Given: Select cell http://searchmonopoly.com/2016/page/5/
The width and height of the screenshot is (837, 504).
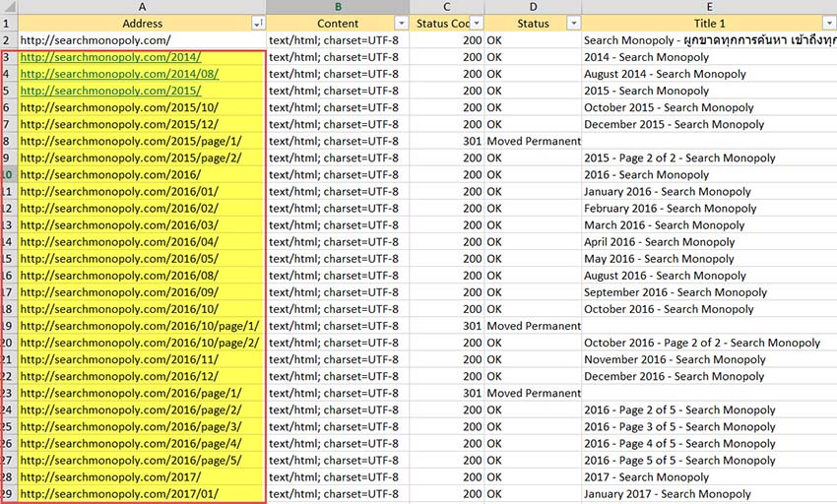Looking at the screenshot, I should click(x=142, y=461).
